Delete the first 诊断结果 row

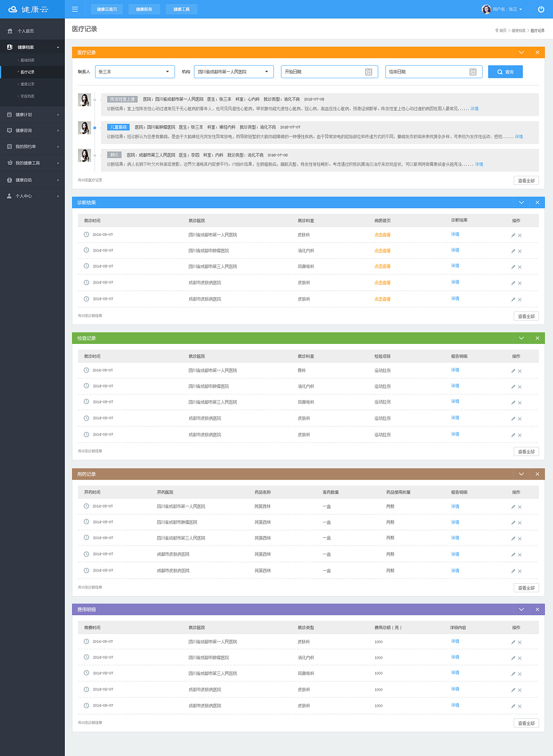520,235
